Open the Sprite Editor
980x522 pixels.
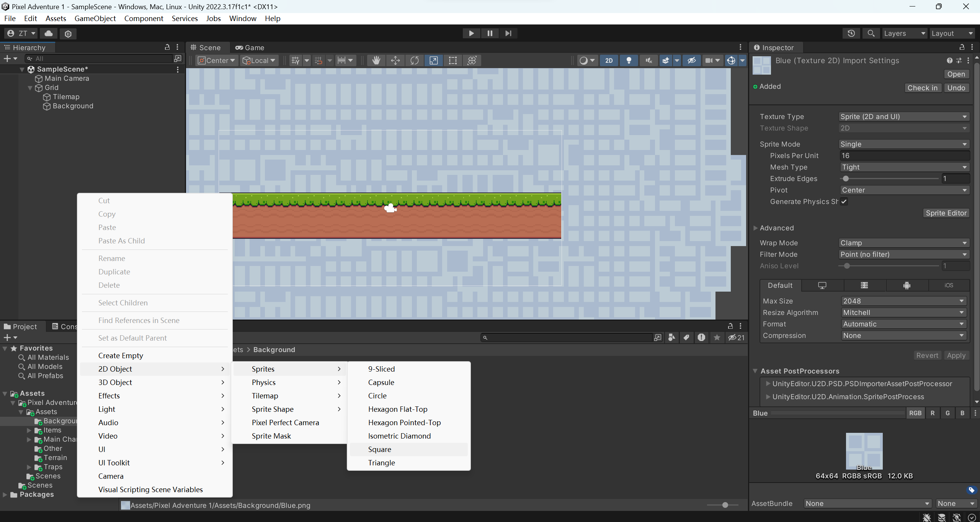point(946,213)
